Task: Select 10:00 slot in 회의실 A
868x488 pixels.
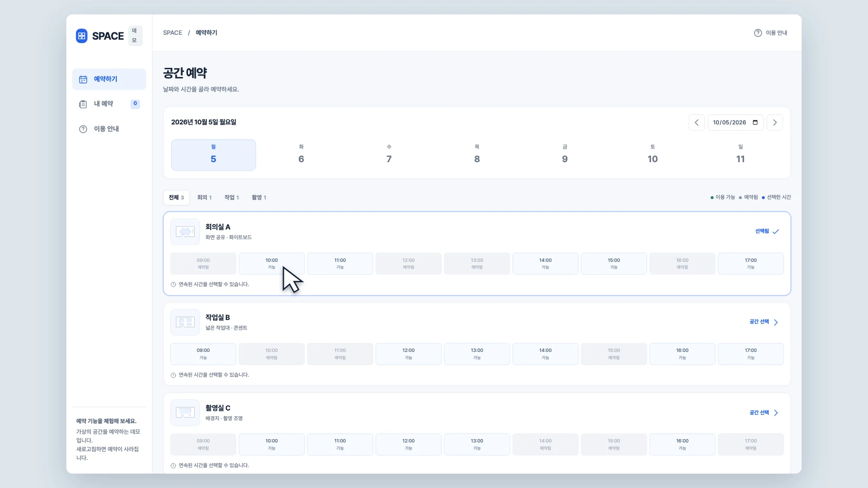Action: point(272,263)
